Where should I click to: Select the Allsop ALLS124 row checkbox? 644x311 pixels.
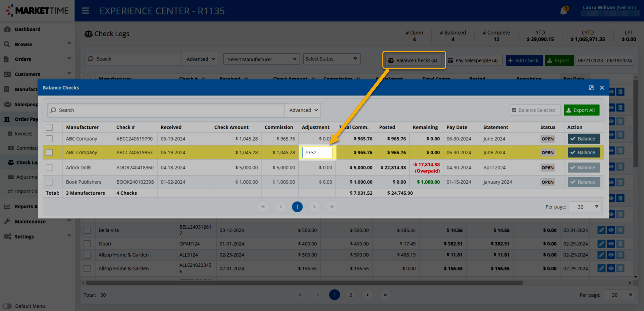(x=87, y=255)
